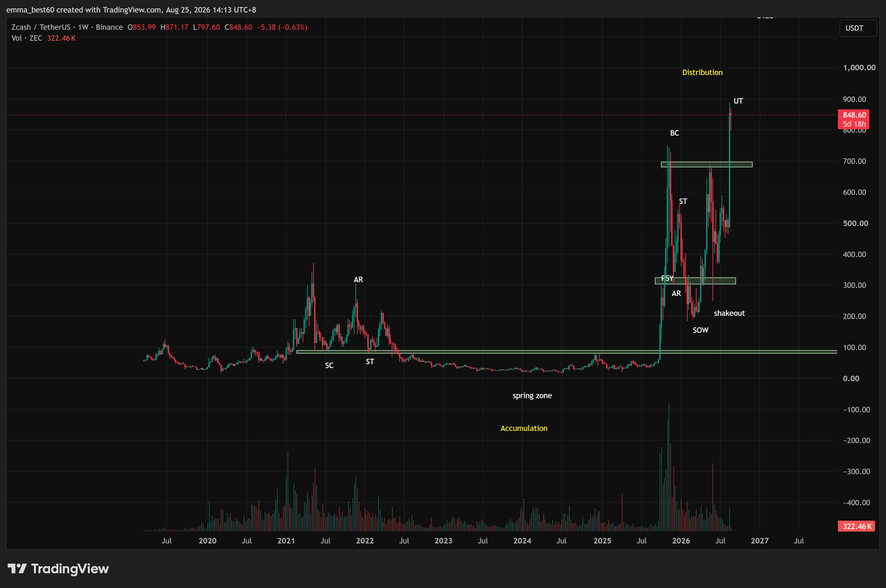The width and height of the screenshot is (886, 588).
Task: Click the high value H871.17
Action: point(174,27)
